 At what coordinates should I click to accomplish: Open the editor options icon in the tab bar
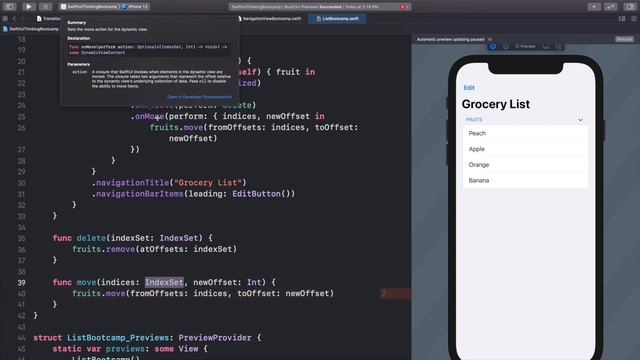(x=622, y=18)
